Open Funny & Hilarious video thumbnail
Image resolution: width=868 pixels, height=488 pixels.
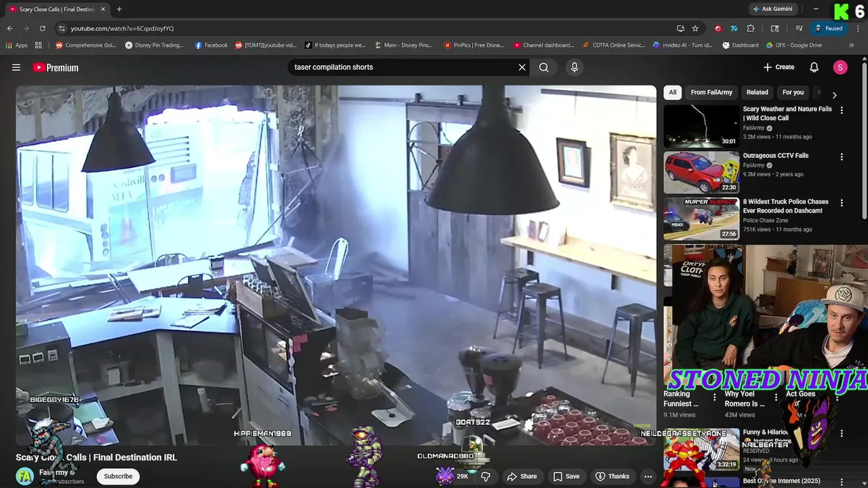(x=701, y=450)
